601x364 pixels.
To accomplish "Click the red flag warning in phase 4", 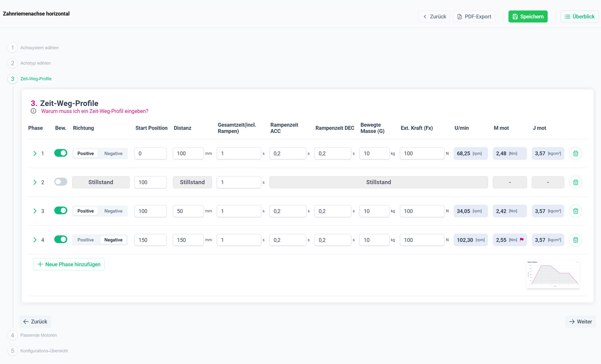I will click(x=522, y=240).
